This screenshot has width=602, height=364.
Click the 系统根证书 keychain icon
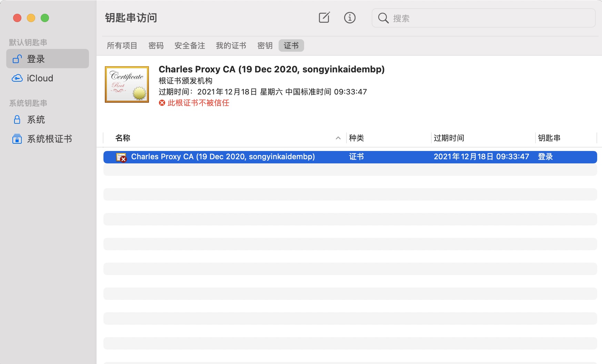[17, 139]
